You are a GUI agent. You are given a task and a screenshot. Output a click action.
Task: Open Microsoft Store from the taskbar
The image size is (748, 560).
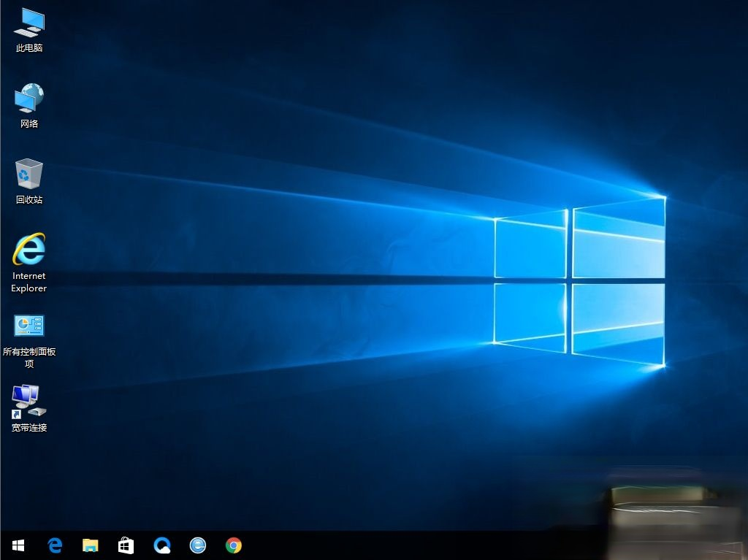(x=126, y=545)
